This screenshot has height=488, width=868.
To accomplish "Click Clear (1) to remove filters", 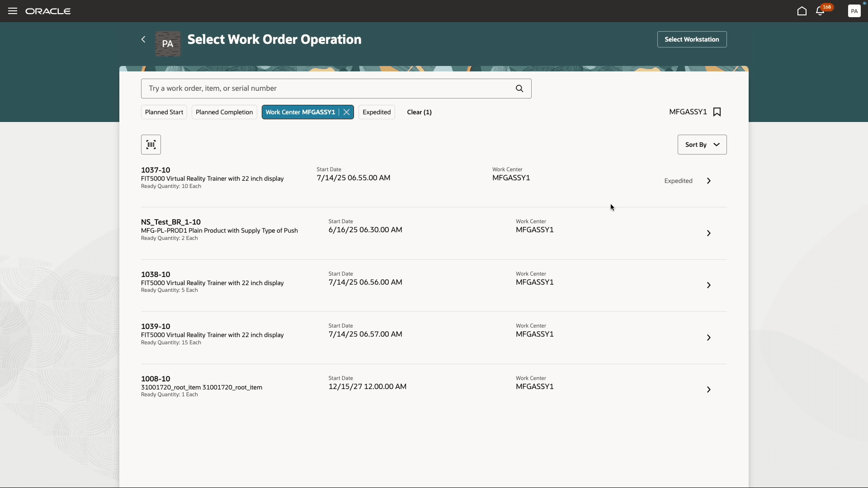I will pyautogui.click(x=419, y=112).
